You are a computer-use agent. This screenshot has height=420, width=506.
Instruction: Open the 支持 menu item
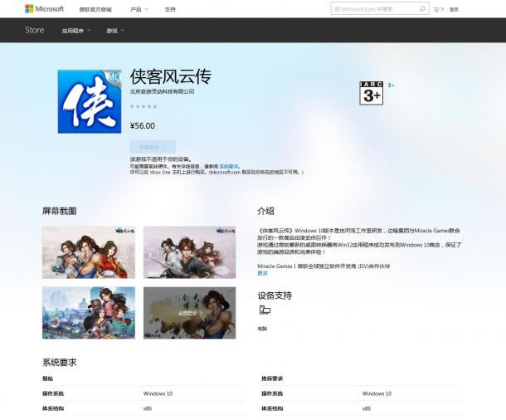pyautogui.click(x=170, y=9)
